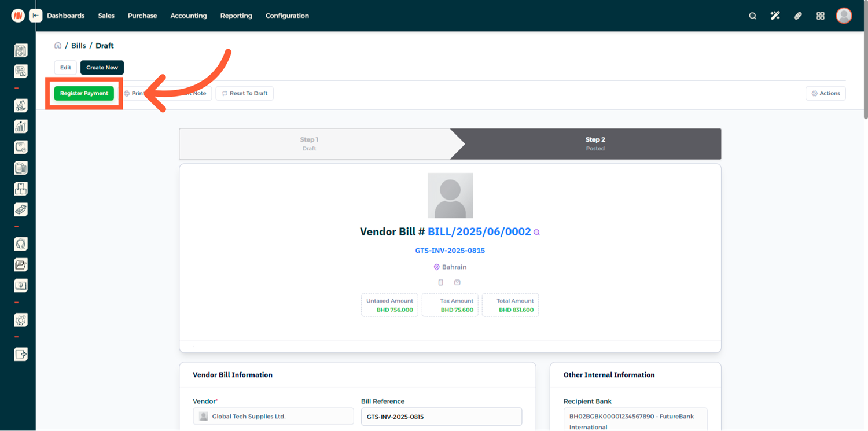Click the home icon in breadcrumb

coord(58,46)
